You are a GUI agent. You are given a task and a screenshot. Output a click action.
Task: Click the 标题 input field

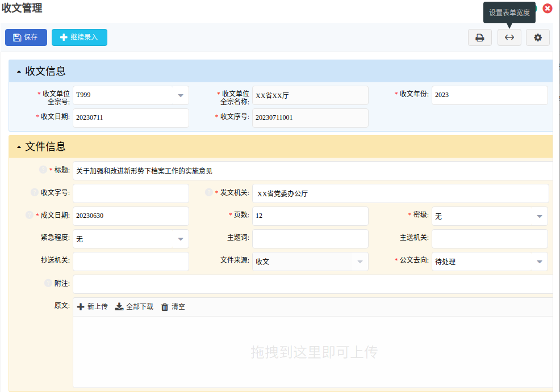[313, 171]
